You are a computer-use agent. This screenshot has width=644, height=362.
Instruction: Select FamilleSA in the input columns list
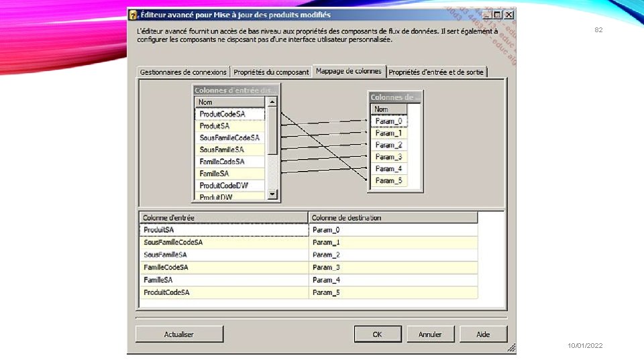(x=229, y=174)
